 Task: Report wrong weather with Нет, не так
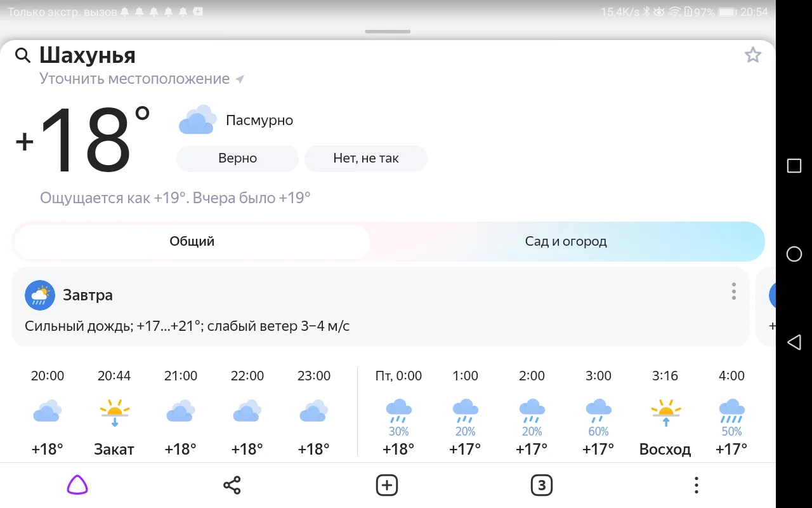366,158
